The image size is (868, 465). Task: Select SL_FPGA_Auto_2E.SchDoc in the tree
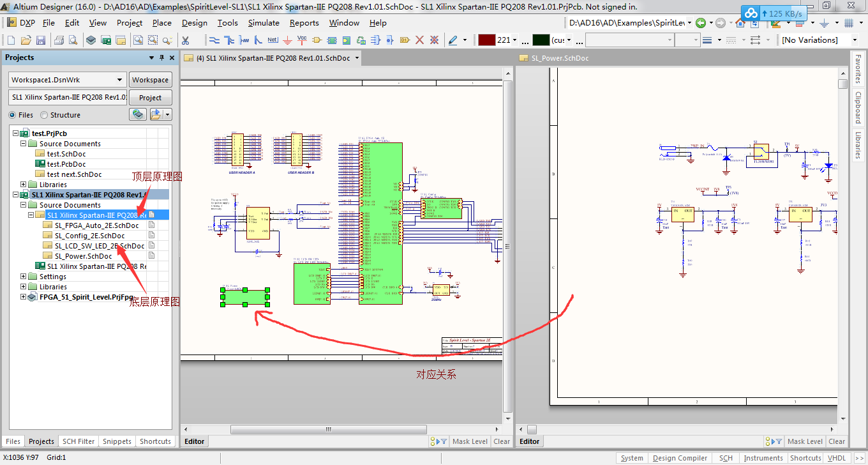point(96,225)
